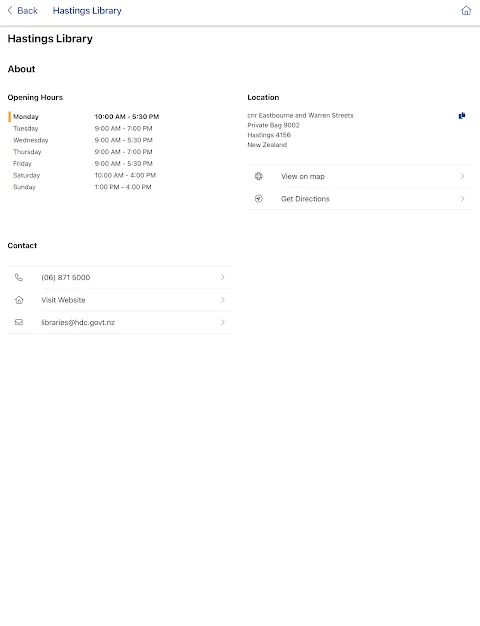Open the View on map chevron
Screen dimensions: 480x626
point(462,176)
